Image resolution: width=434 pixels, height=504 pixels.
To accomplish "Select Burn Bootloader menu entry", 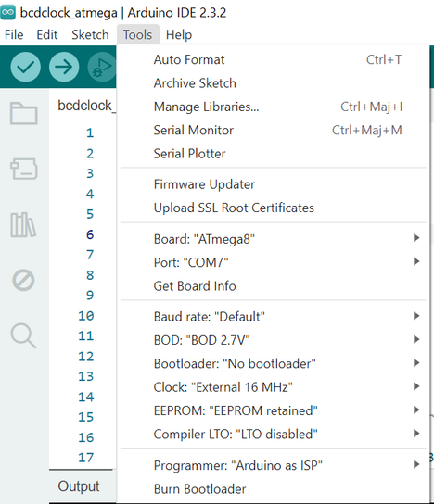I will (274, 488).
